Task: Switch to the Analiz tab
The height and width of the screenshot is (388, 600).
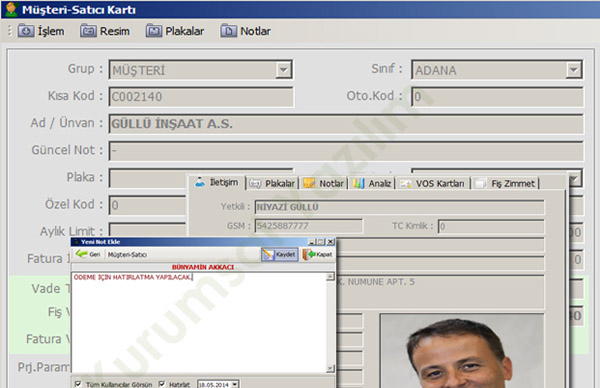Action: [372, 184]
